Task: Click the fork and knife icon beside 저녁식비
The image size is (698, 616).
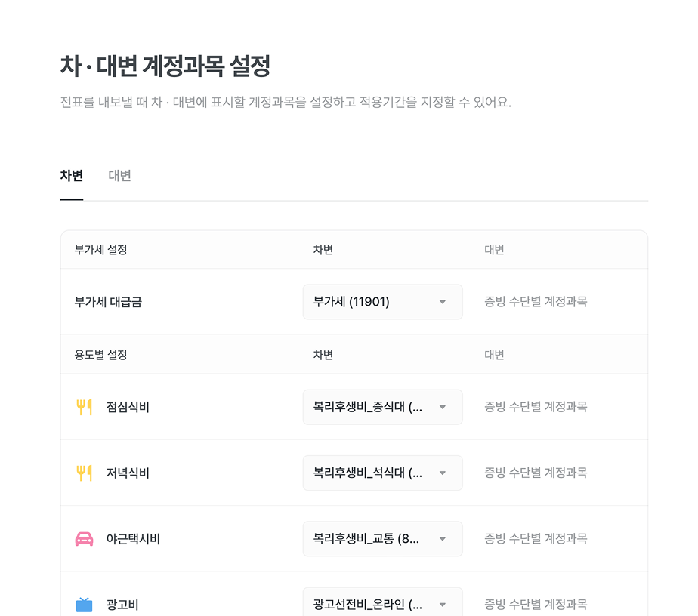Action: [84, 473]
